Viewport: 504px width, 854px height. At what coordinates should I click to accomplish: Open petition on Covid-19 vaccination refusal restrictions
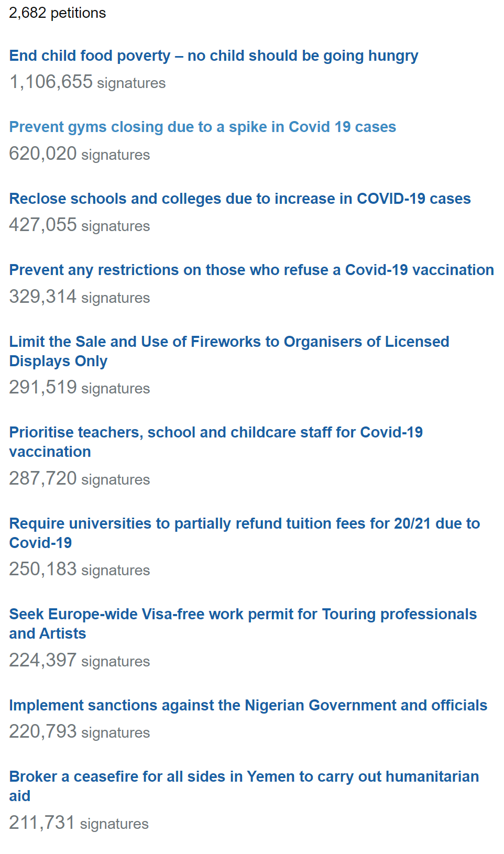pyautogui.click(x=251, y=270)
